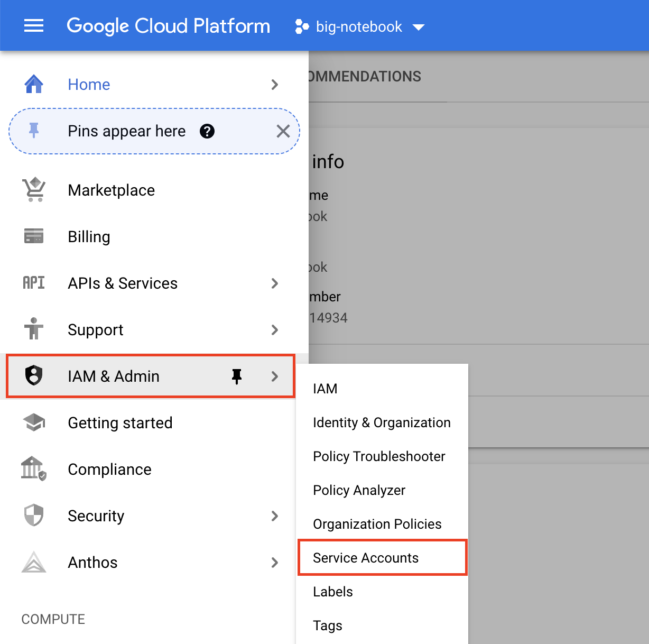
Task: Click the project hexagon icon beside big-notebook
Action: pyautogui.click(x=302, y=26)
